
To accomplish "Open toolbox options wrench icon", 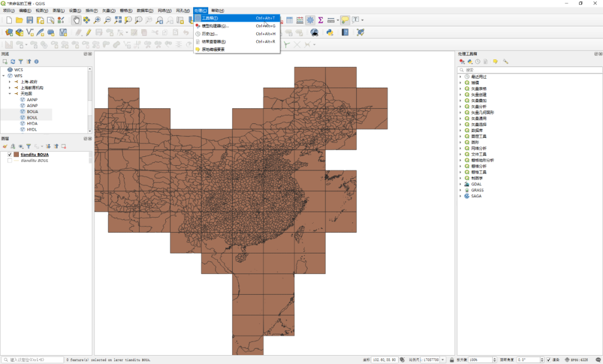I will (x=505, y=61).
